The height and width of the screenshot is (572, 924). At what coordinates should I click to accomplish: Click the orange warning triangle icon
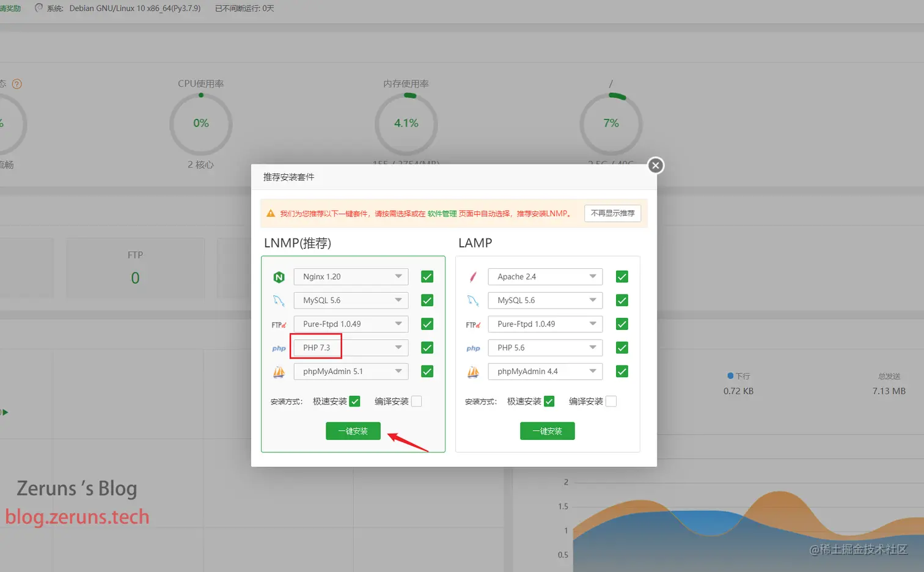coord(271,213)
